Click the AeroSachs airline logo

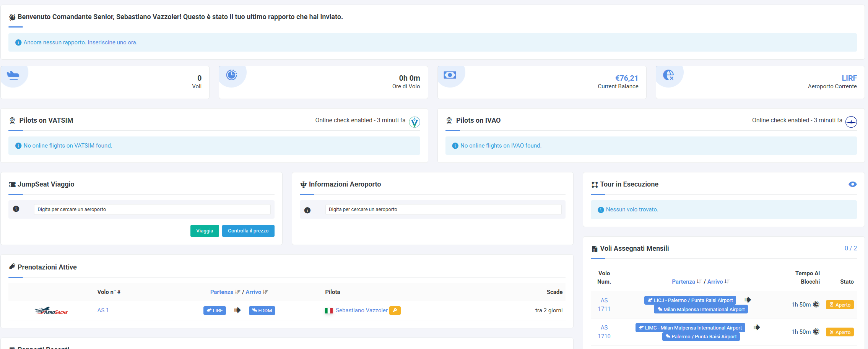click(x=51, y=311)
